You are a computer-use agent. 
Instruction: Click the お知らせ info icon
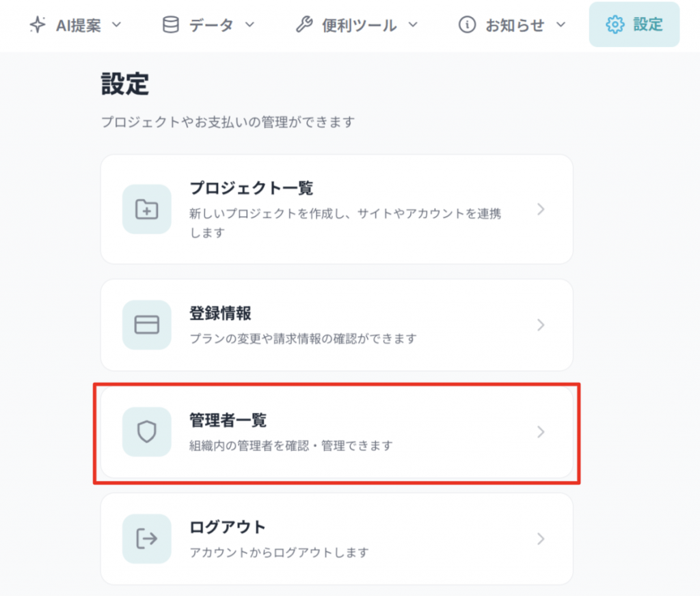[468, 25]
